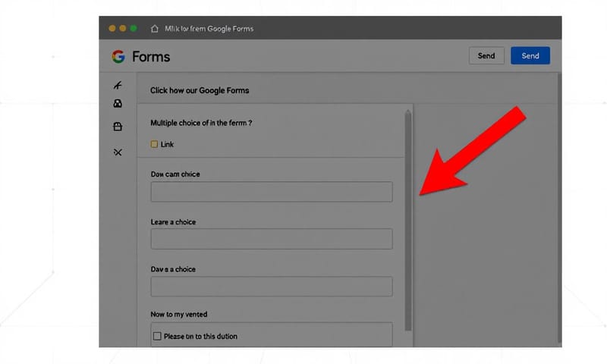
Task: Open the shopping bag icon in sidebar
Action: 118,127
